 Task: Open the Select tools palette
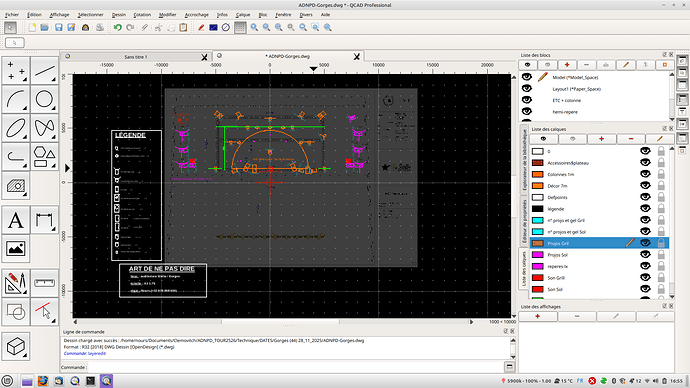[44, 312]
